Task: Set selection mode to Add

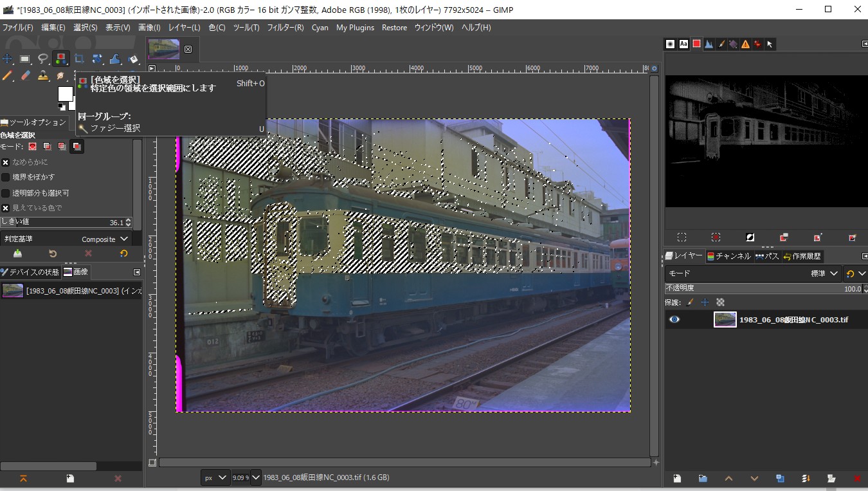Action: [x=47, y=147]
